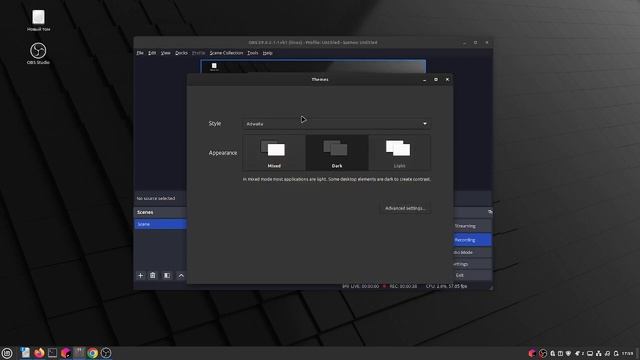Click 'No source selected' text in OBS
The width and height of the screenshot is (640, 360).
(156, 198)
